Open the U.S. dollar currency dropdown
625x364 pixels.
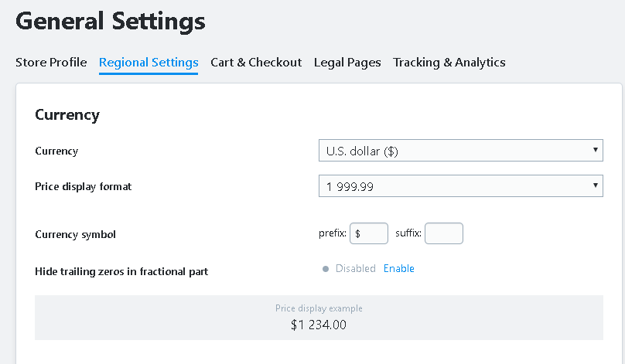[460, 151]
